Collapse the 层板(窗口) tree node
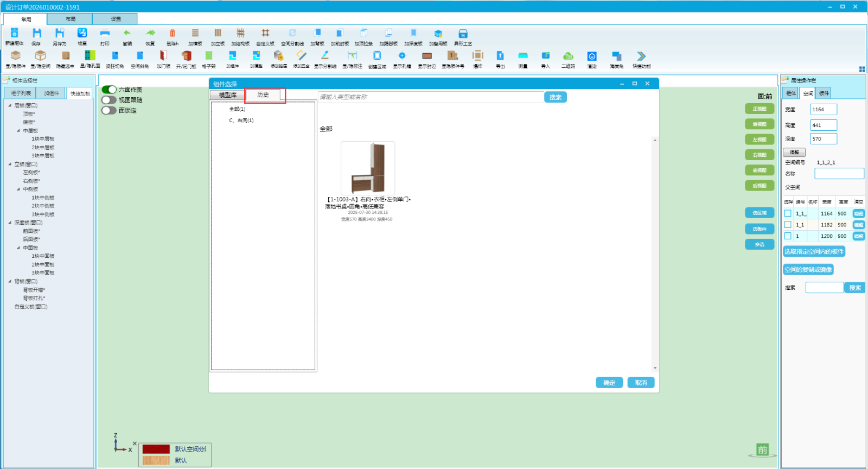 pyautogui.click(x=10, y=105)
